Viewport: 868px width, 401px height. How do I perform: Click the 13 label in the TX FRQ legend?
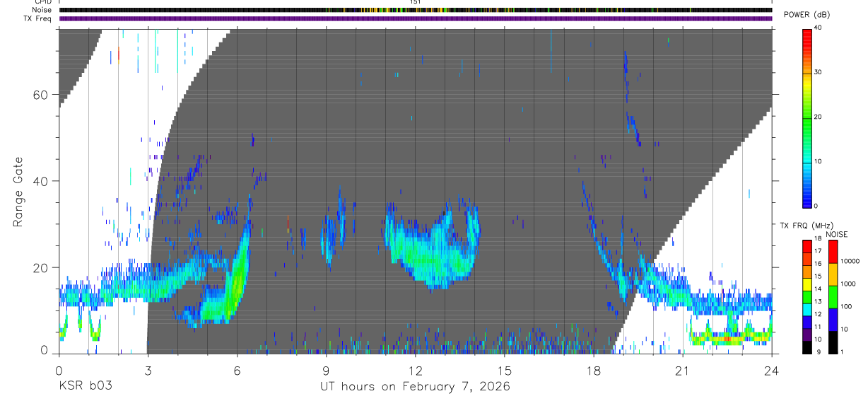(x=818, y=301)
